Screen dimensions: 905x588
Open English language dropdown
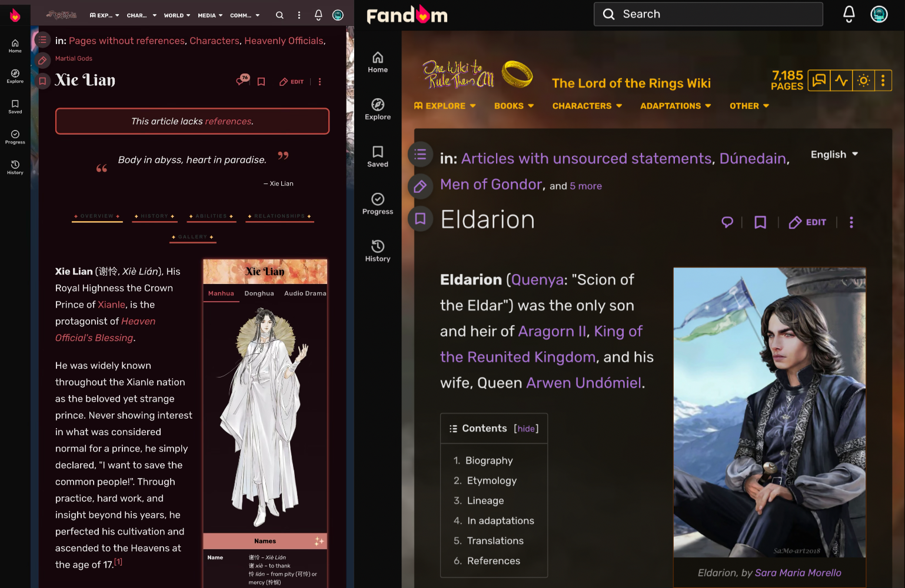point(834,154)
